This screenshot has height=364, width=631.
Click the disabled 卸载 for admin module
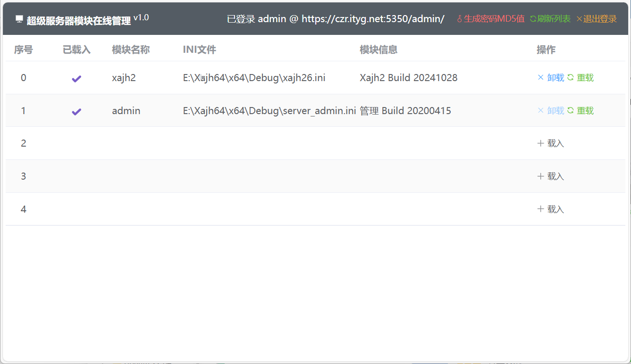tap(551, 111)
